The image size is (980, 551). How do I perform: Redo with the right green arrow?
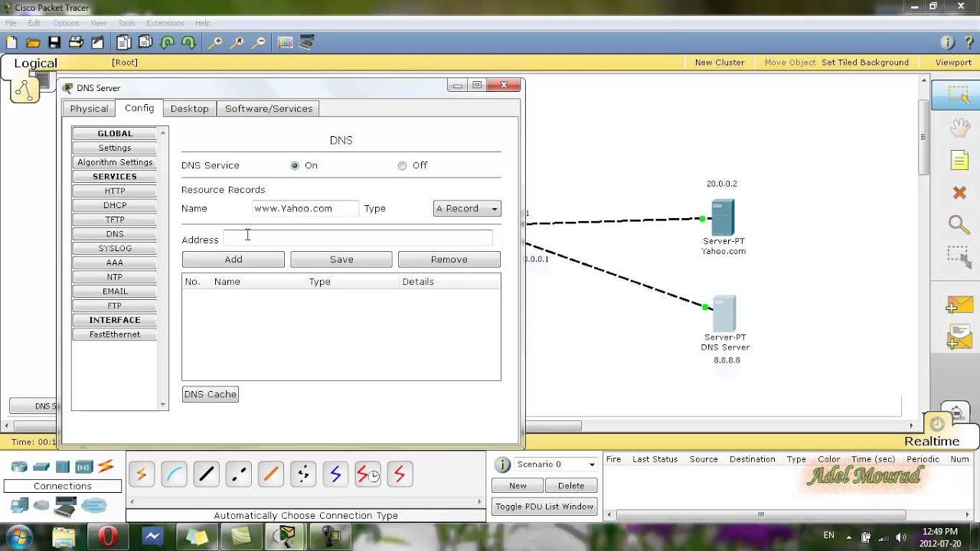188,43
